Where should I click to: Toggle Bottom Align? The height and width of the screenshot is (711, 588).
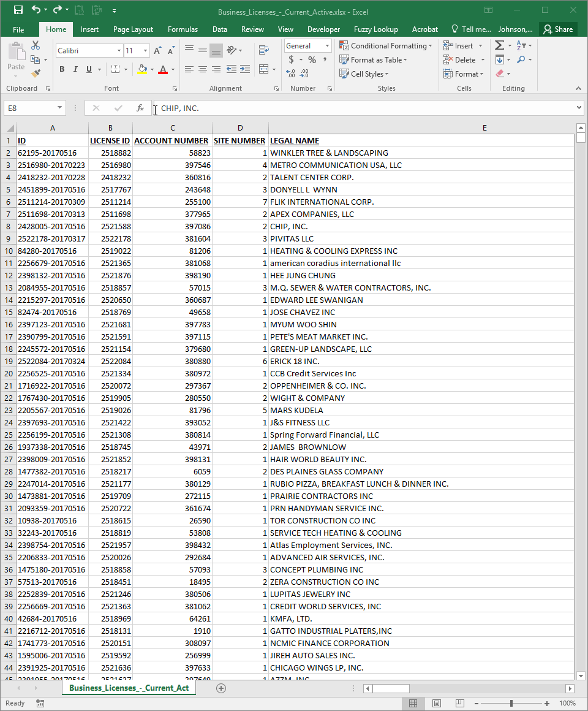click(216, 50)
